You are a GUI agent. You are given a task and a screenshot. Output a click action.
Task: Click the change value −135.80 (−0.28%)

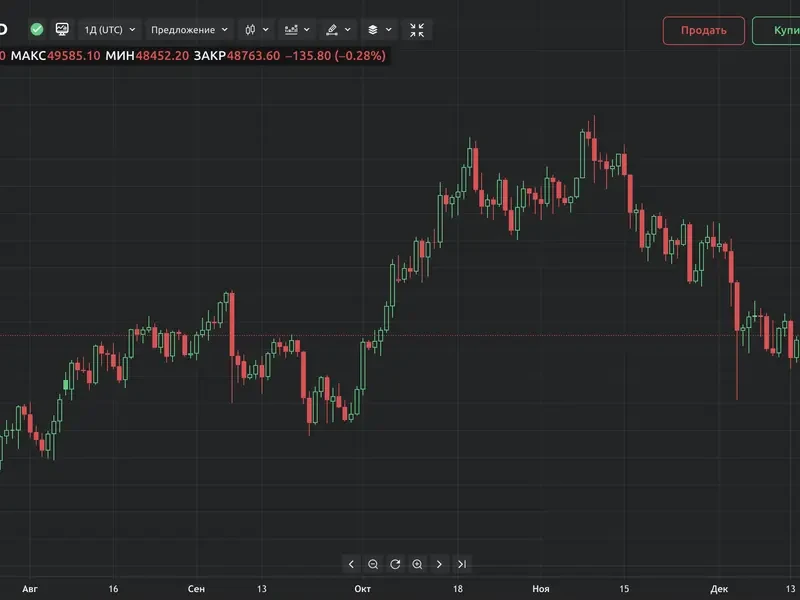point(335,56)
